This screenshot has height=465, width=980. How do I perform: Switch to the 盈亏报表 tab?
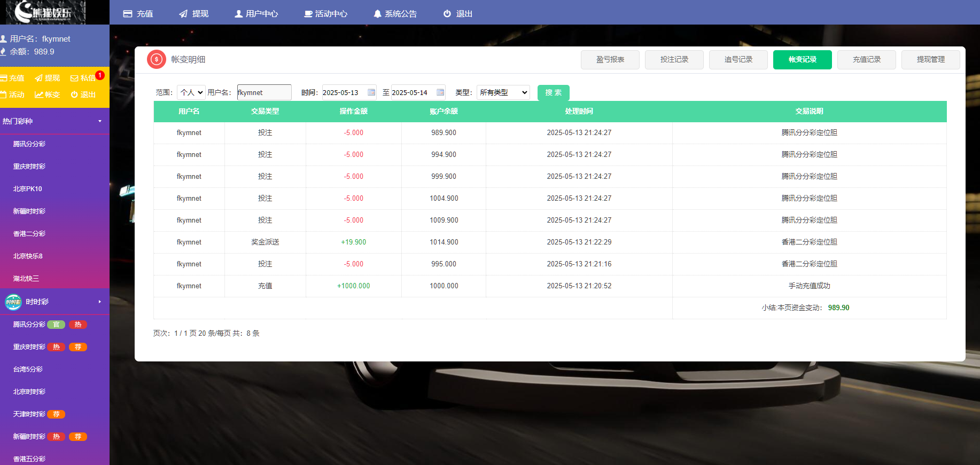click(610, 60)
